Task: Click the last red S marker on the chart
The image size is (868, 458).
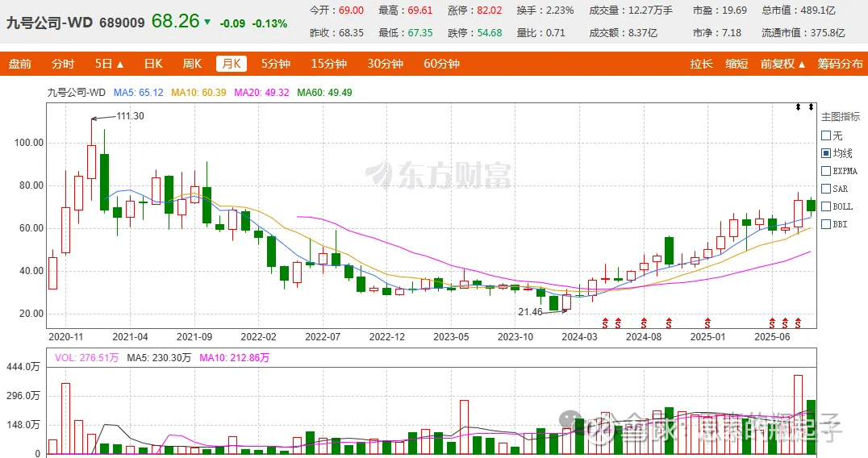Action: point(798,323)
